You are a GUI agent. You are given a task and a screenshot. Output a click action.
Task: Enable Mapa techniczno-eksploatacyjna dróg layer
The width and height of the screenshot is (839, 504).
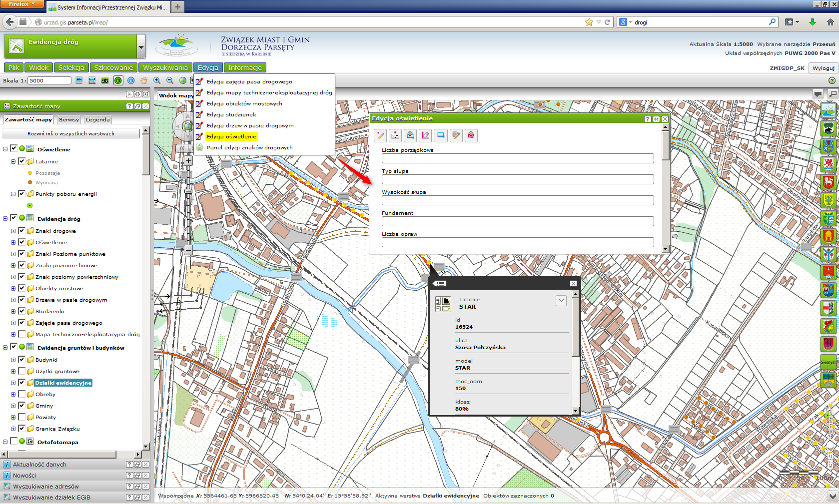(21, 334)
